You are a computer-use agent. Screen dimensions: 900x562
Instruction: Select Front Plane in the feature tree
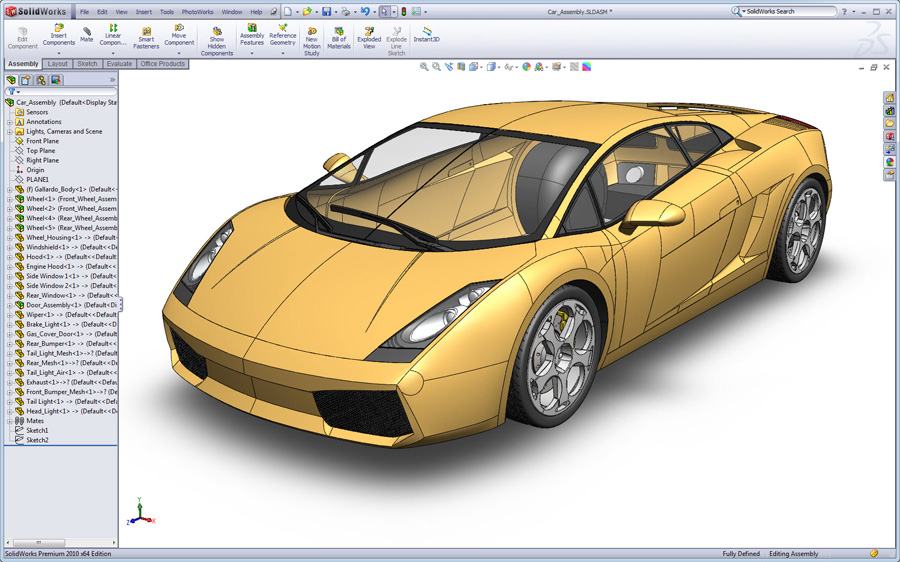point(42,141)
